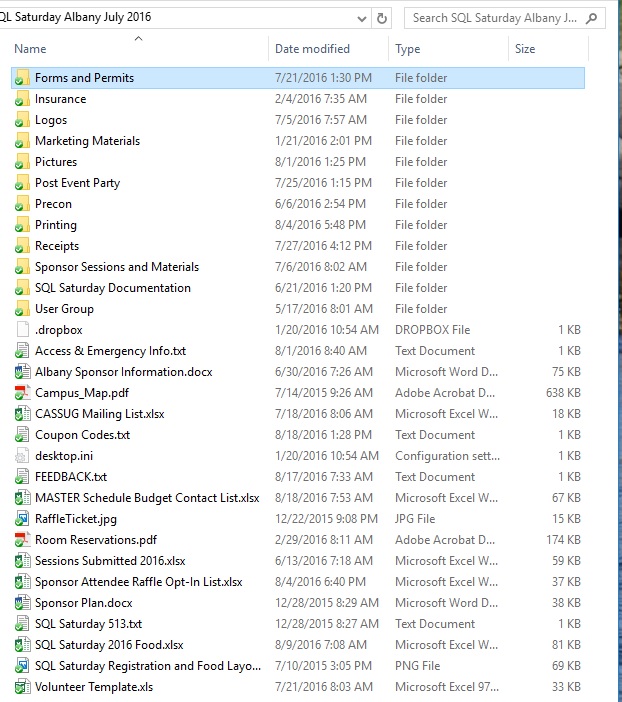Click the User Group folder icon
This screenshot has height=702, width=622.
click(x=22, y=308)
